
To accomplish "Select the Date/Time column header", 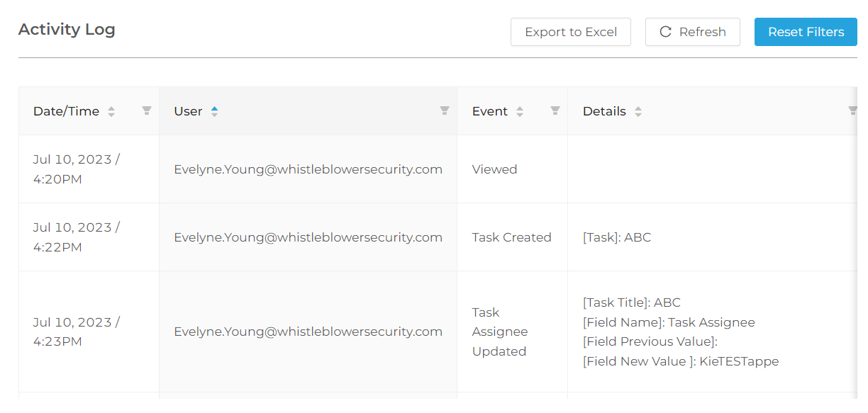I will point(66,111).
